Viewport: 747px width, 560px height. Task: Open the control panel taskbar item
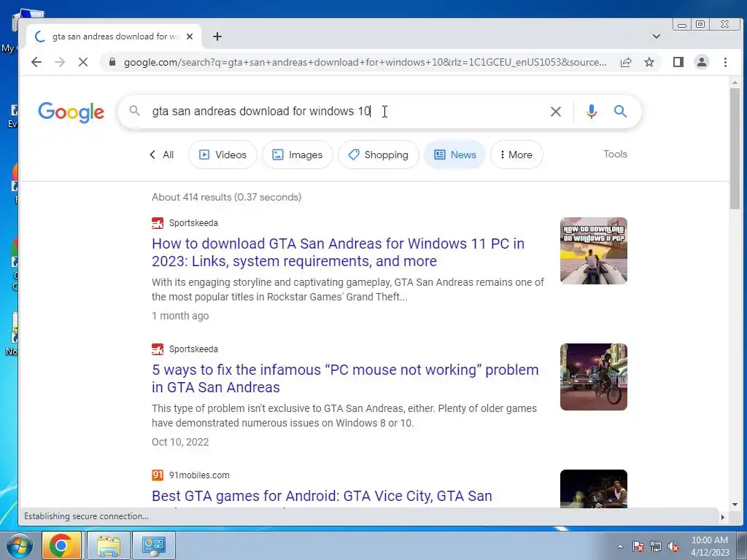tap(153, 545)
